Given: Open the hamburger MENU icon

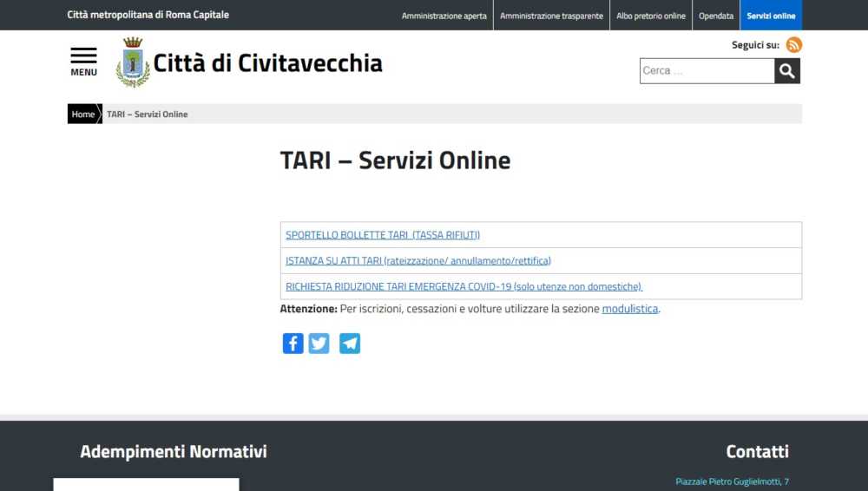Looking at the screenshot, I should click(83, 62).
